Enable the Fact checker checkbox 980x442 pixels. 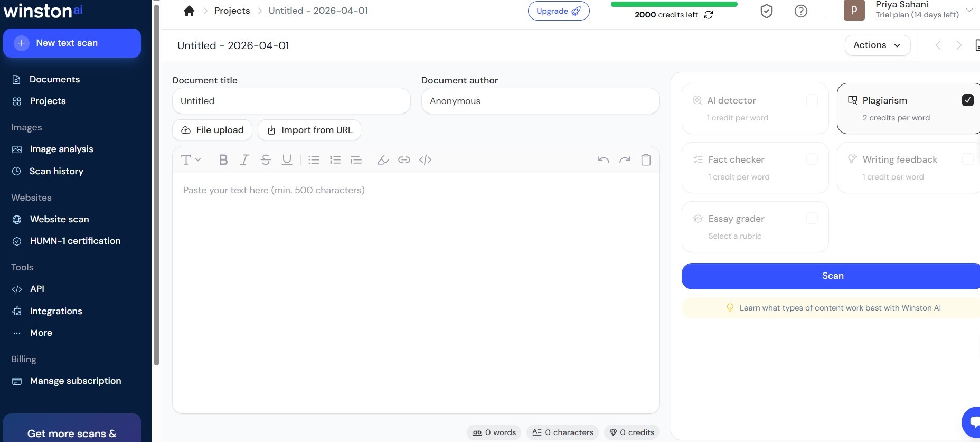pyautogui.click(x=812, y=159)
